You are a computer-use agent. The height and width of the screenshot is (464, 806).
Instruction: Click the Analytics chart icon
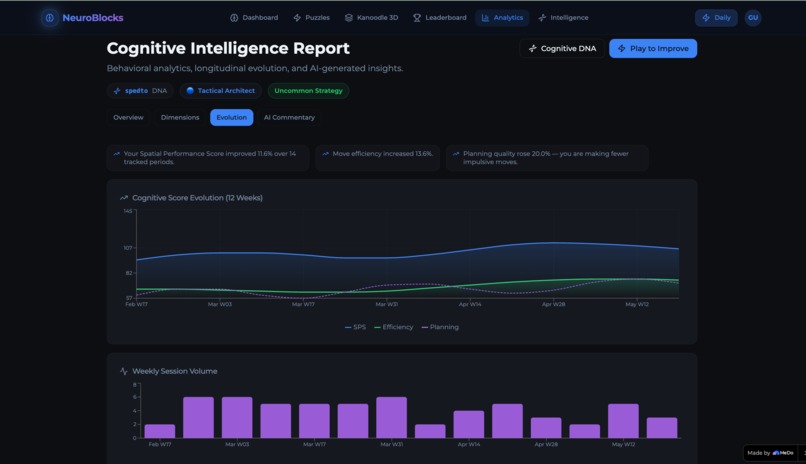coord(485,17)
